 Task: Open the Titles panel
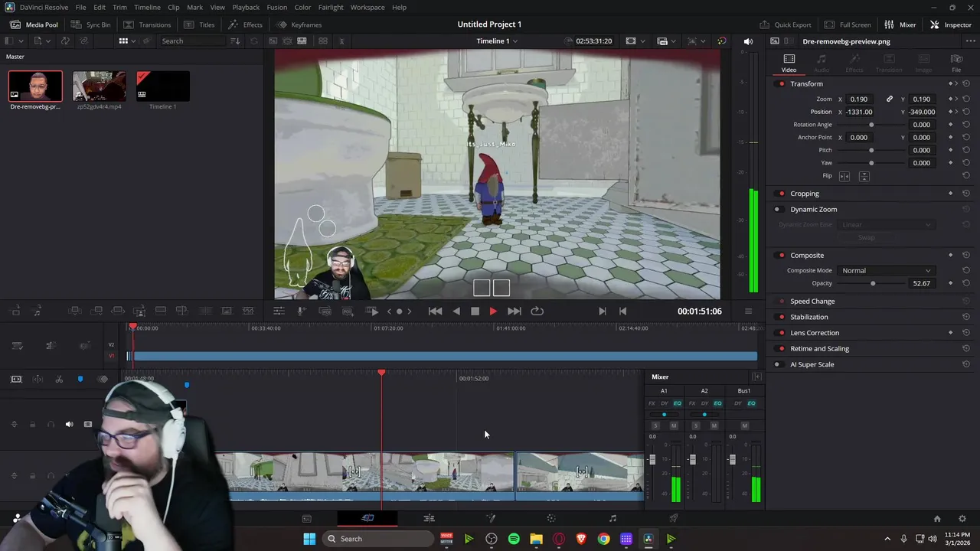(x=199, y=24)
